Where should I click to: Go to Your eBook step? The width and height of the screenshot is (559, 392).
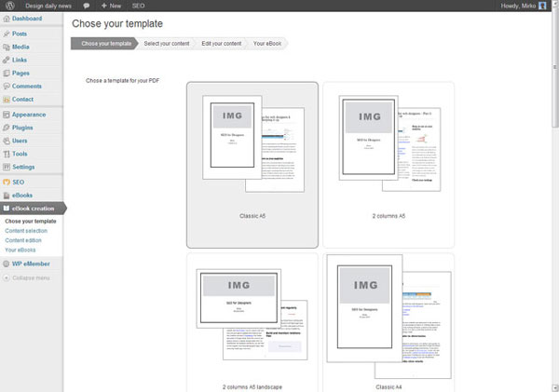267,44
